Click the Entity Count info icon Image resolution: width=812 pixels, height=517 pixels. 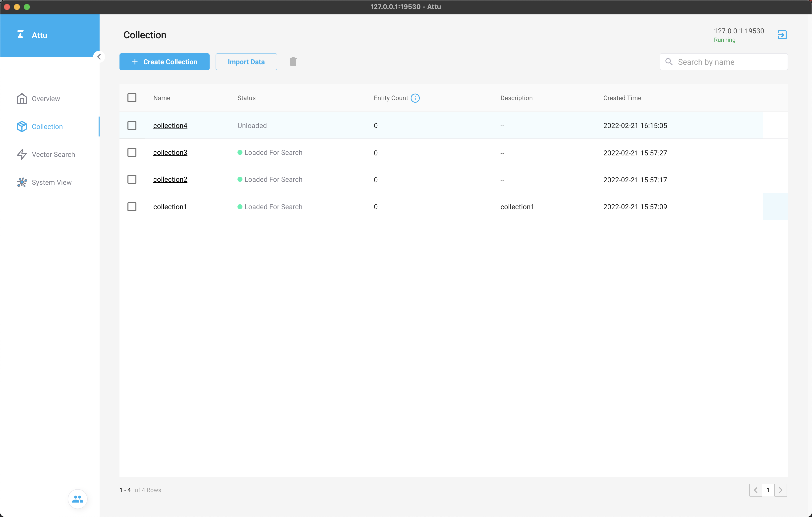pyautogui.click(x=415, y=98)
